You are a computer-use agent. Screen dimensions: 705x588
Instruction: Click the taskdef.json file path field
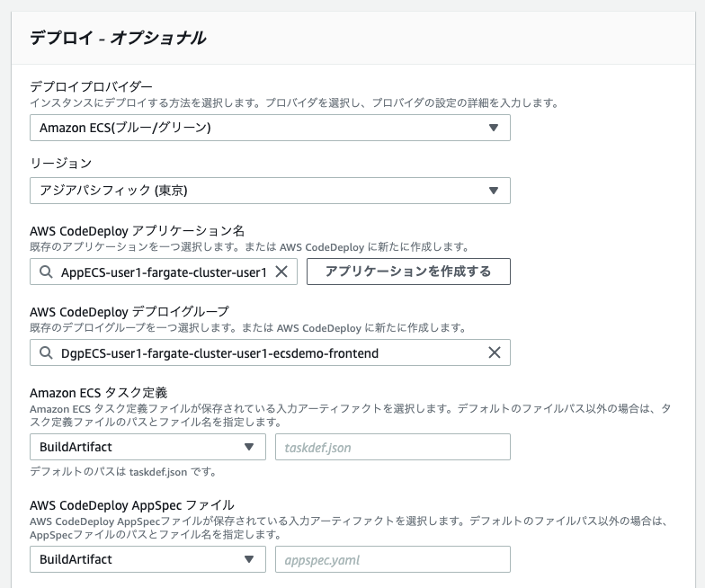pos(392,447)
